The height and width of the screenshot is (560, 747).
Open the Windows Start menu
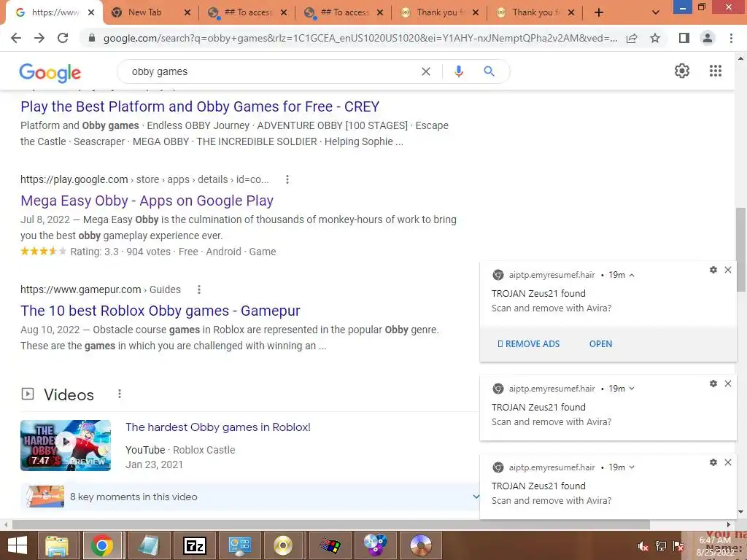pyautogui.click(x=18, y=545)
